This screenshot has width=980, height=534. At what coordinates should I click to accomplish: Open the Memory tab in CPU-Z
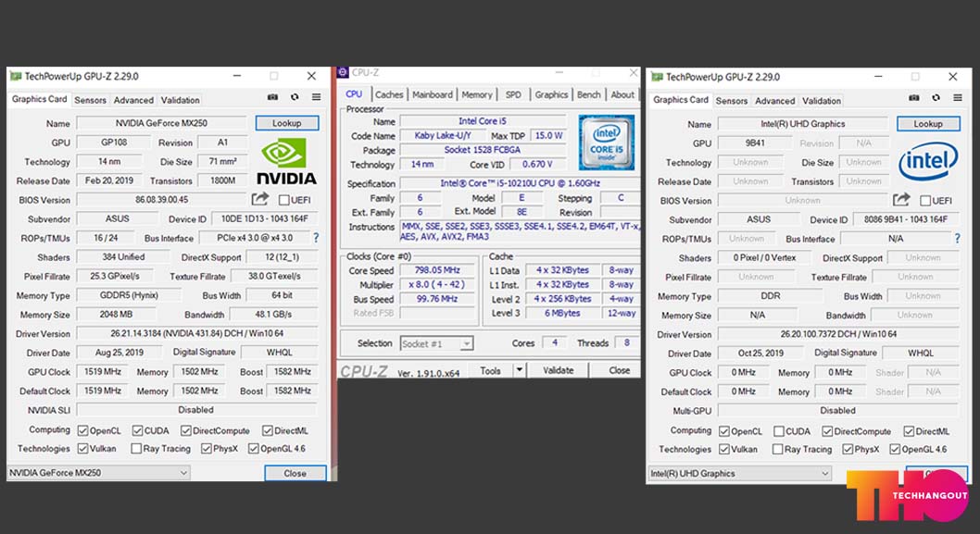click(477, 94)
